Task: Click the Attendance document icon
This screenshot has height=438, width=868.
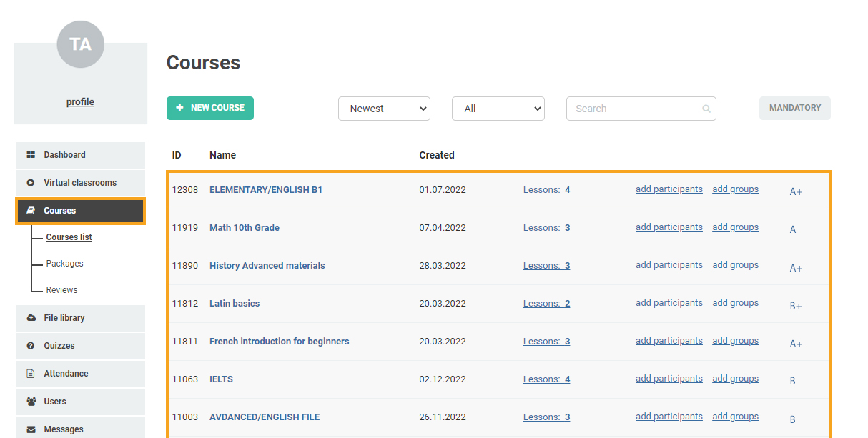Action: (x=31, y=374)
